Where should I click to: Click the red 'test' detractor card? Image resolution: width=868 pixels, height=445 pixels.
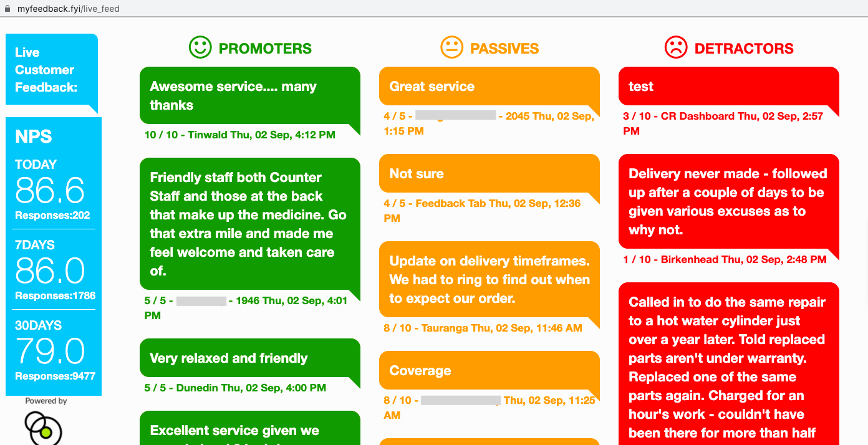click(729, 86)
